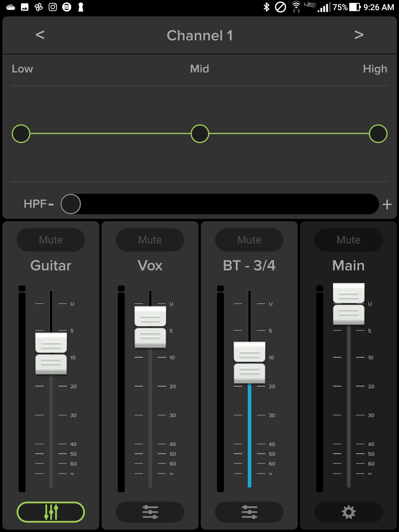
Task: Mute the BT - 3/4 channel
Action: (x=249, y=240)
